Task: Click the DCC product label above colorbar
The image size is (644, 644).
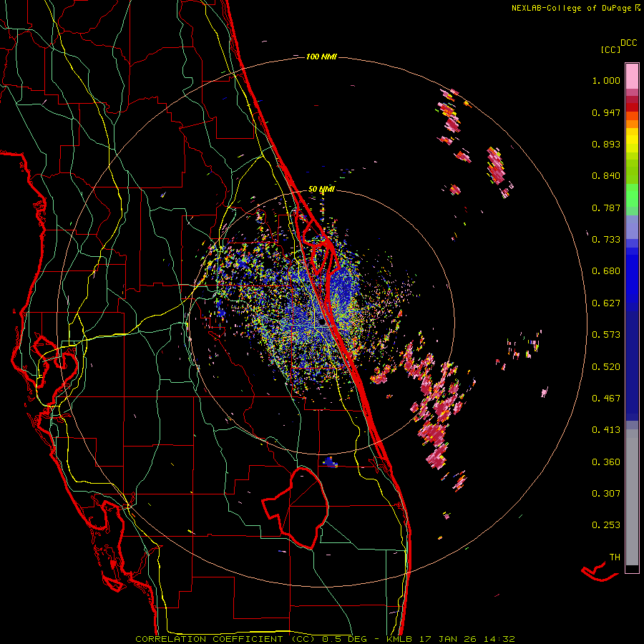Action: pos(628,43)
